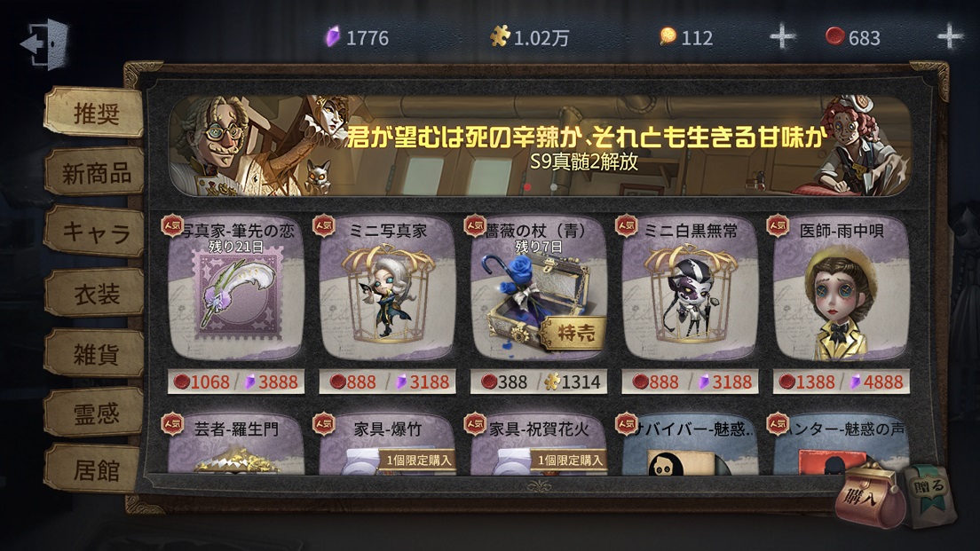Add echoes with the plus icon beside 683
The image size is (980, 551).
pos(950,37)
